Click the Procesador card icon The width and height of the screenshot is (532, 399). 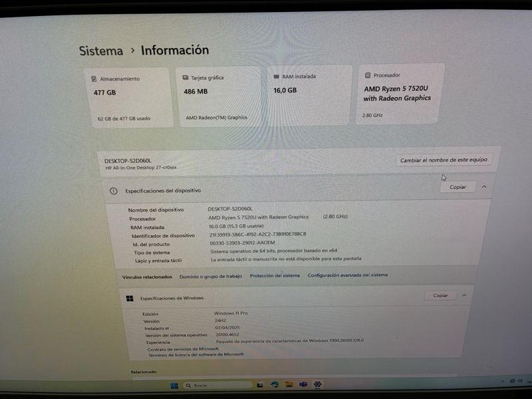tap(368, 75)
